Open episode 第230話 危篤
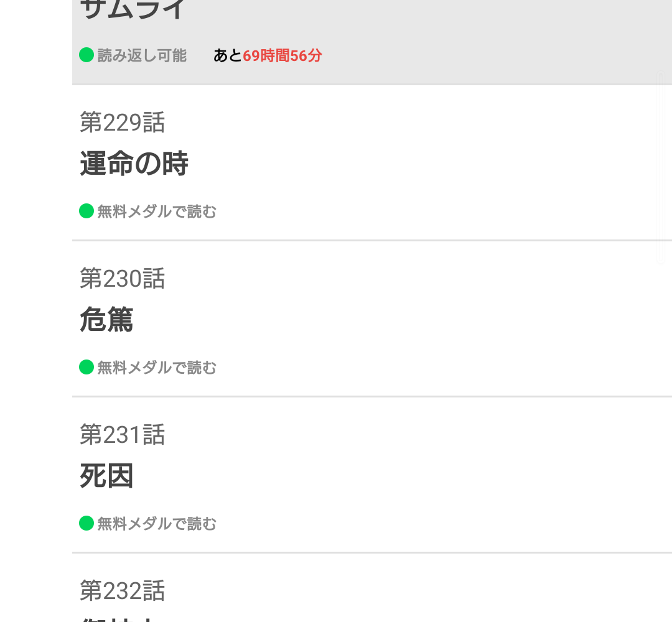 click(372, 318)
